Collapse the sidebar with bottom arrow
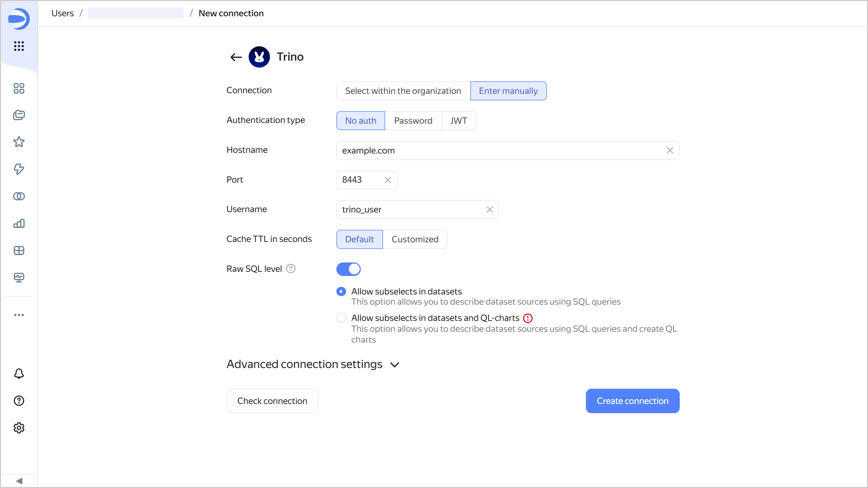 click(x=19, y=481)
